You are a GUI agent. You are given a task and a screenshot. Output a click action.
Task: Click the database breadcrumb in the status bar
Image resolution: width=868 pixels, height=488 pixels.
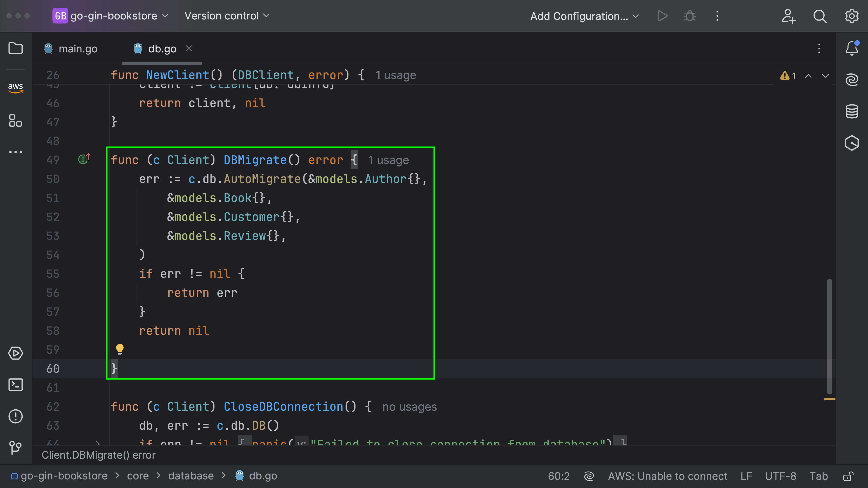pos(191,476)
